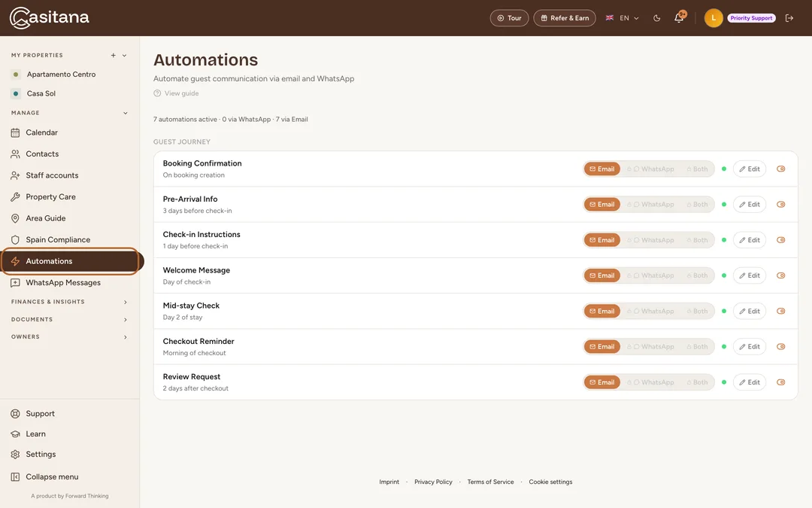Preview Mid-stay Check via eye icon
Screen dimensions: 812x508
tap(781, 311)
